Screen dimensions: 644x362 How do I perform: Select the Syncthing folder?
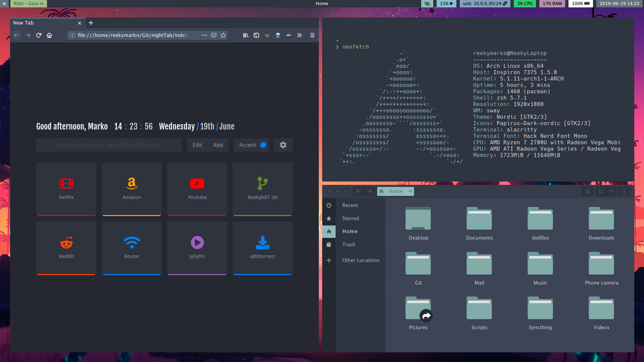(540, 313)
